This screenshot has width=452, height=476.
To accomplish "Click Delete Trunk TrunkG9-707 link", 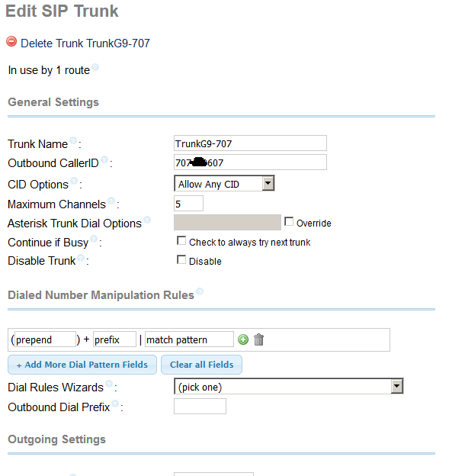I will coord(85,43).
